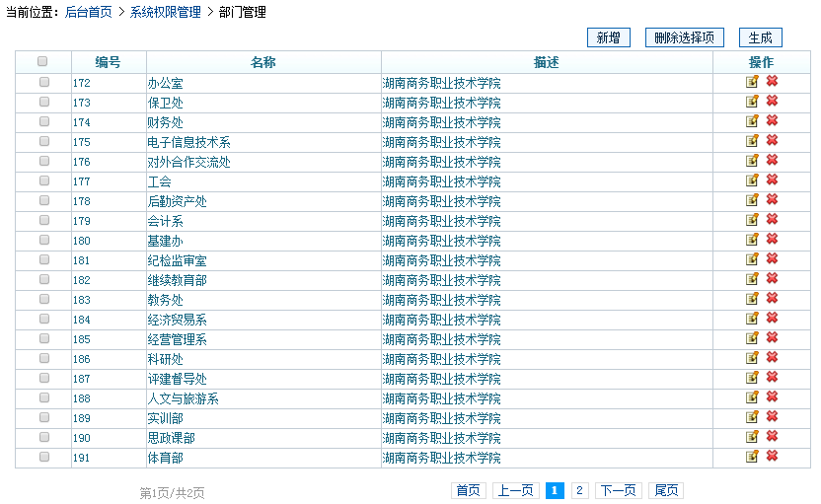Select the checkbox for 体育部 row

(x=44, y=457)
